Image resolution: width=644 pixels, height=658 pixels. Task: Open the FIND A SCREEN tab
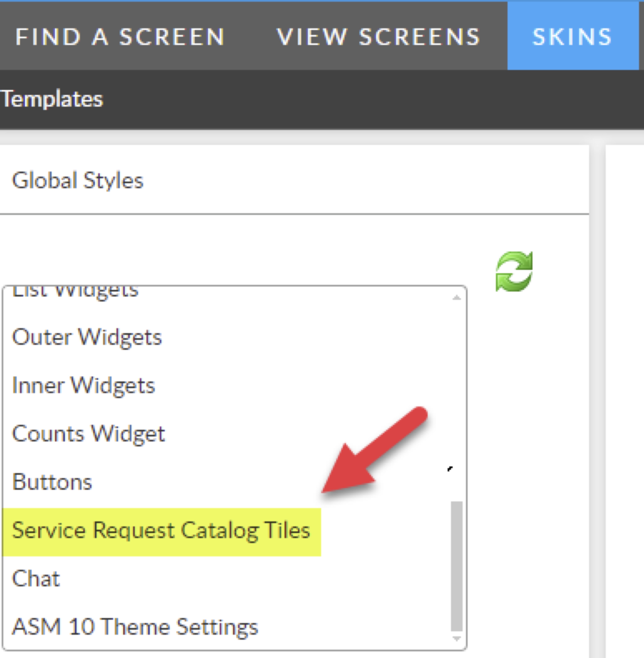[120, 37]
